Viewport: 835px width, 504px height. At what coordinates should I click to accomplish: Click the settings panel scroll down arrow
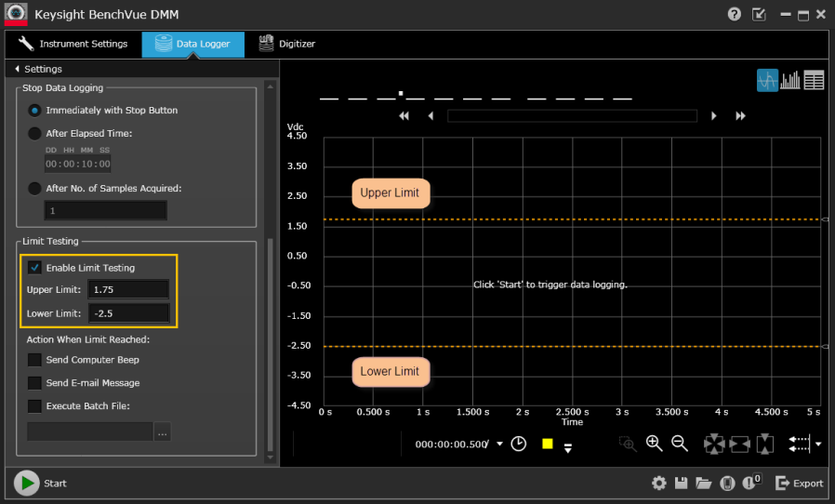(271, 458)
